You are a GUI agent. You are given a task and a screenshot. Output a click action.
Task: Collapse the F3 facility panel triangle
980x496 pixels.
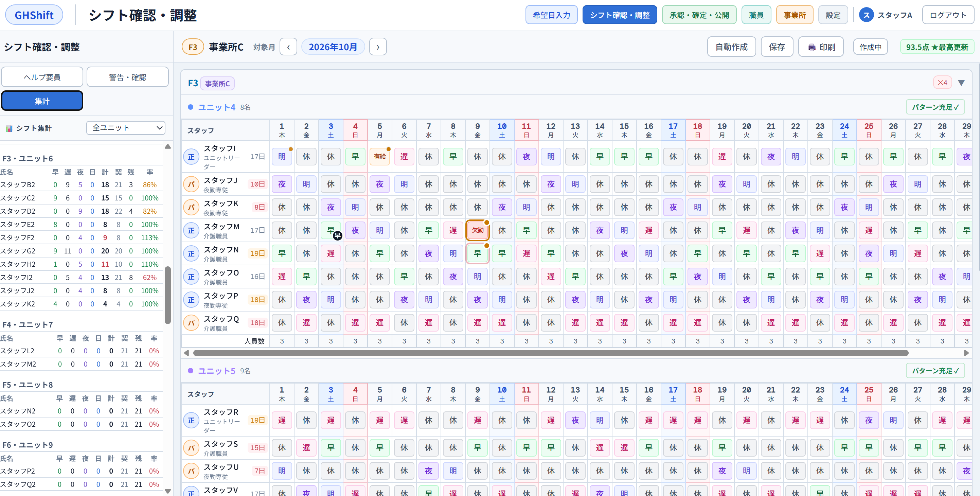pos(961,83)
